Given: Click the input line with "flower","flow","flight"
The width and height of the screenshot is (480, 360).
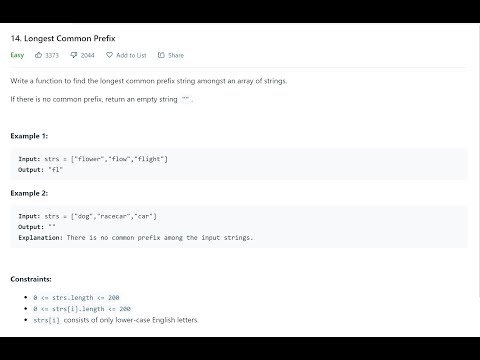Looking at the screenshot, I should (x=93, y=159).
